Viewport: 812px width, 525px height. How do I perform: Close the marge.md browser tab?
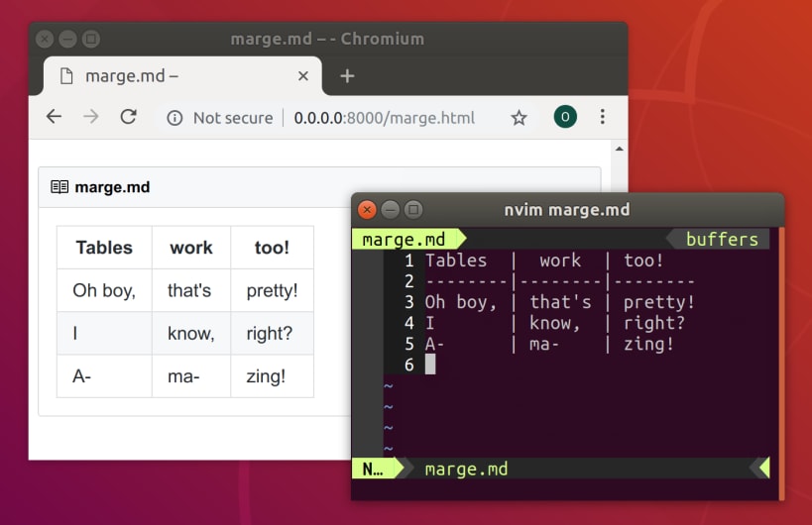[303, 76]
